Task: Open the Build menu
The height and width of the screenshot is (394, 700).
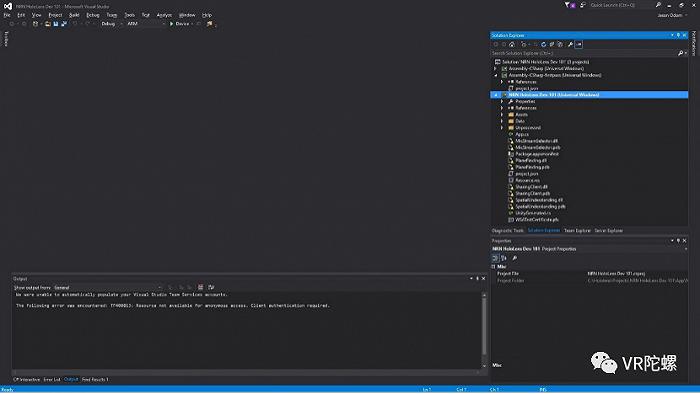Action: point(74,15)
